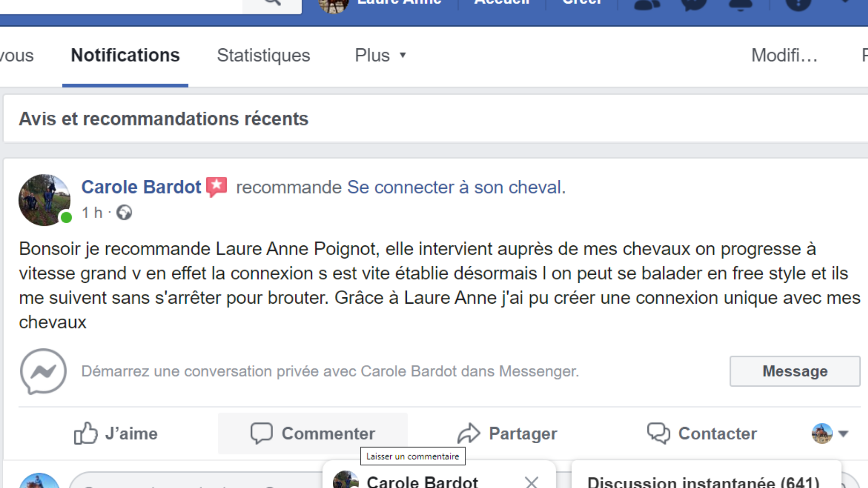Open the comment-as profile selector dropdown
The height and width of the screenshot is (488, 868).
[x=830, y=434]
